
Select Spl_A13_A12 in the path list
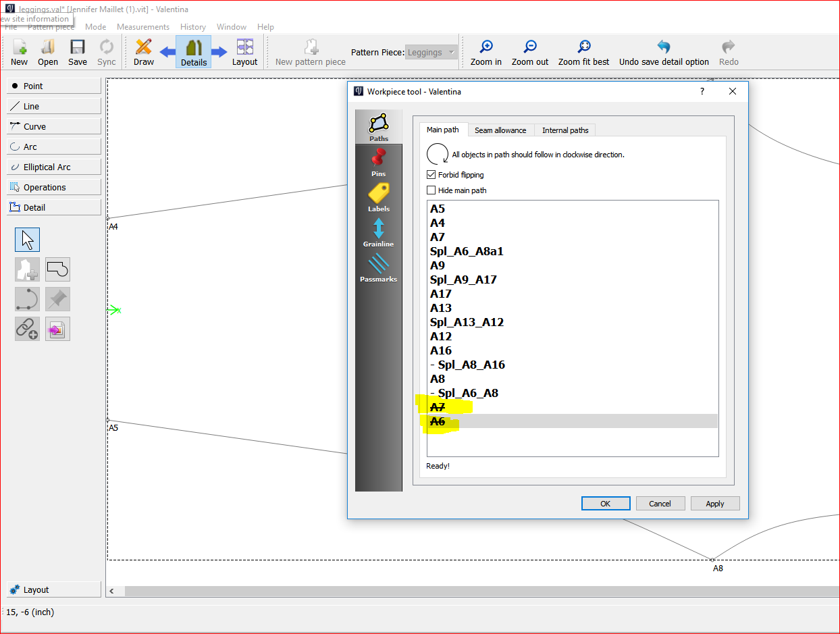[x=467, y=322]
